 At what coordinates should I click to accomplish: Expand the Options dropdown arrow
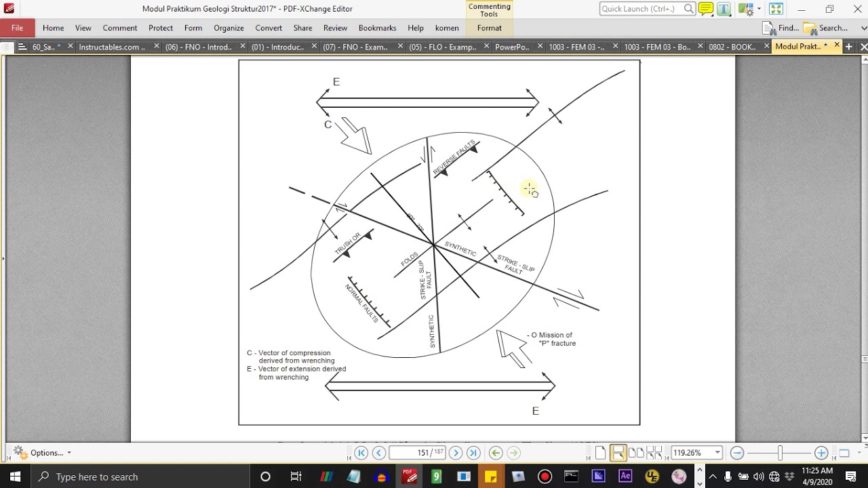[68, 453]
